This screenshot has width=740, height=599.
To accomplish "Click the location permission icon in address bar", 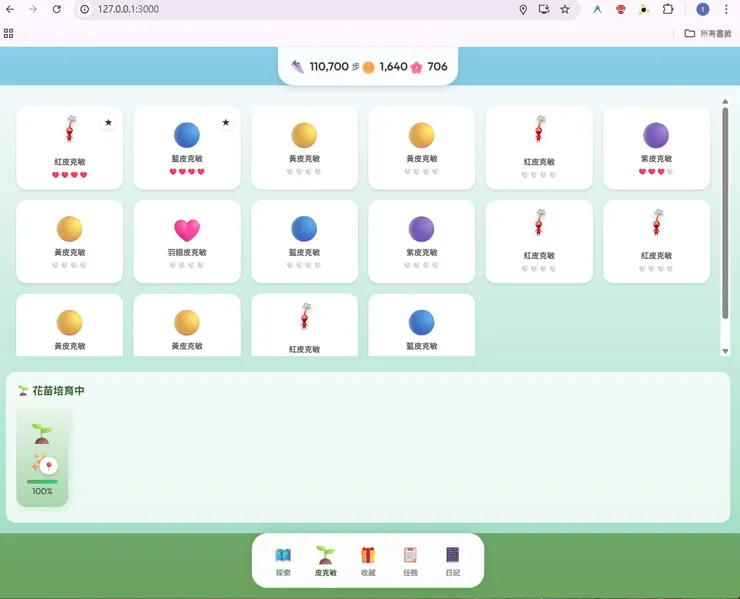I will pyautogui.click(x=523, y=9).
